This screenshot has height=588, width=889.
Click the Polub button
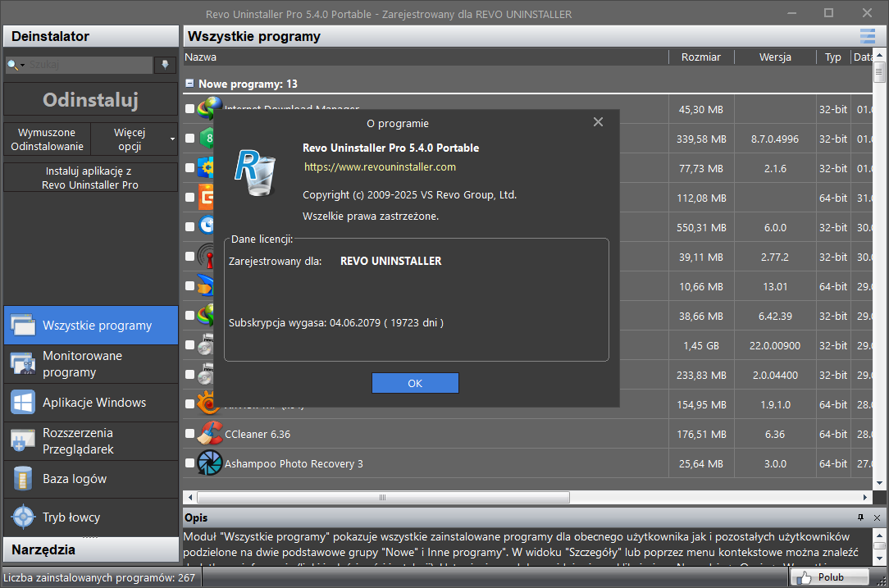tap(830, 577)
